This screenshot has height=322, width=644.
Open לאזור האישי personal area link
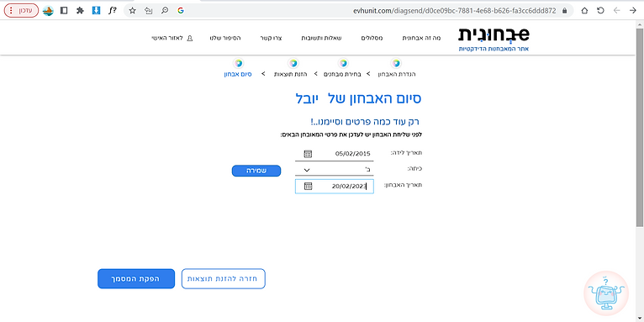[x=172, y=38]
